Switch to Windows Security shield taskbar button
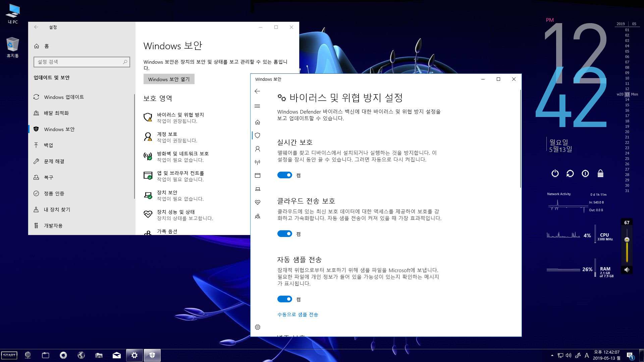This screenshot has height=362, width=644. (152, 355)
